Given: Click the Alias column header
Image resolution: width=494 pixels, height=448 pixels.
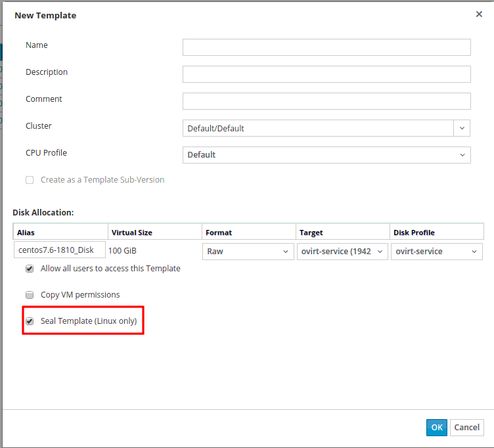Looking at the screenshot, I should 60,232.
